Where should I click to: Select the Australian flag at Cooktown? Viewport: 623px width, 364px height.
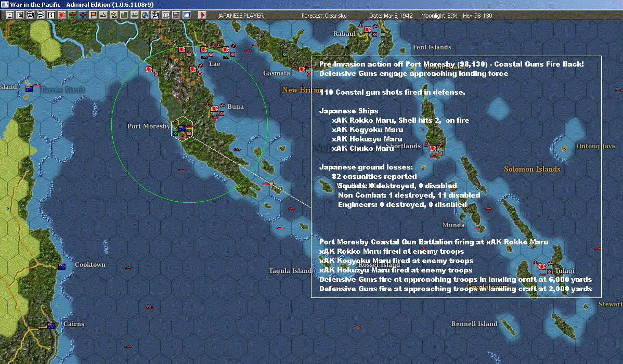pos(62,267)
